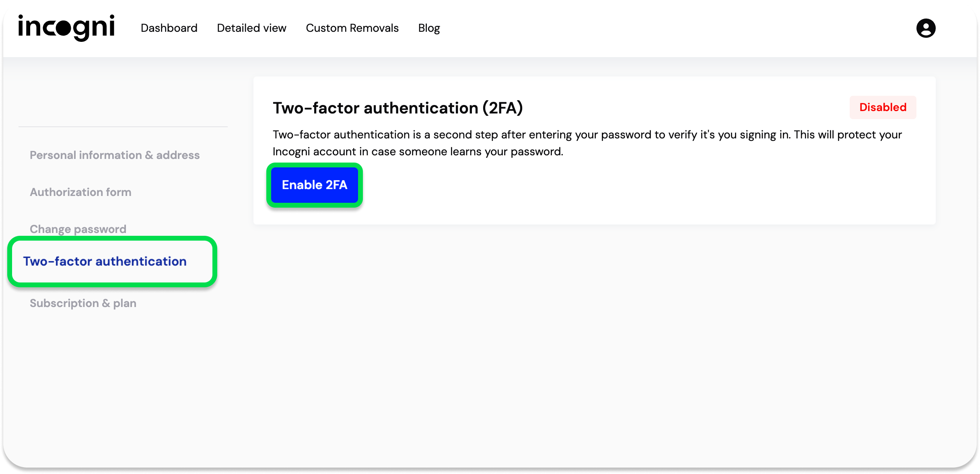Screen dimensions: 980x474
Task: Click the Two-factor authentication (2FA) card heading
Action: (397, 108)
